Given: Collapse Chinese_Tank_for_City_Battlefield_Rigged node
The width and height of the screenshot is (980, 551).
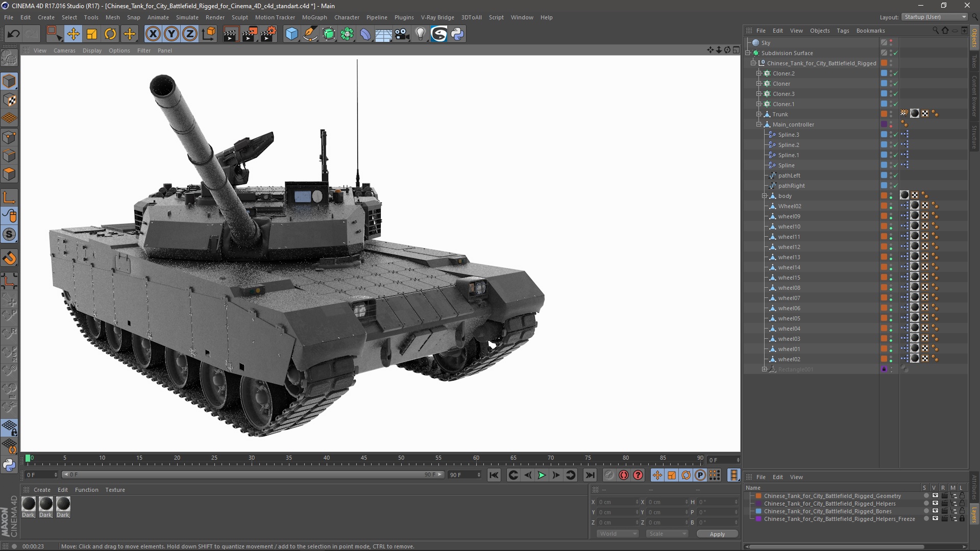Looking at the screenshot, I should coord(753,63).
